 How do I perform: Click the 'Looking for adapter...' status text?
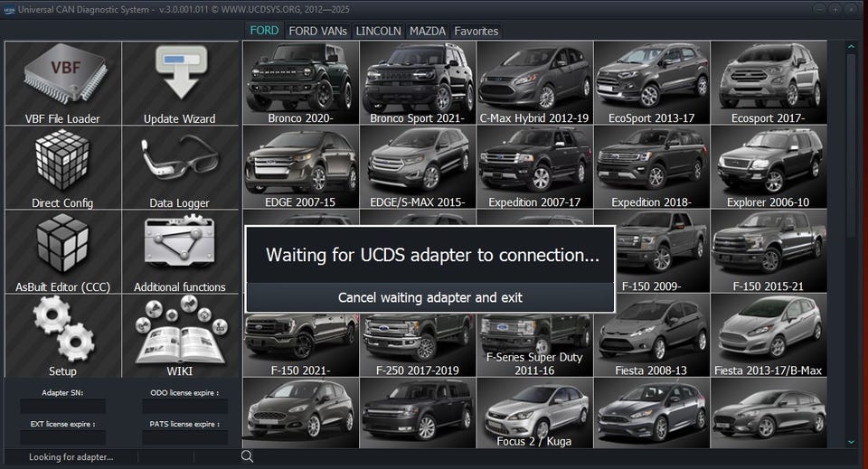tap(71, 457)
